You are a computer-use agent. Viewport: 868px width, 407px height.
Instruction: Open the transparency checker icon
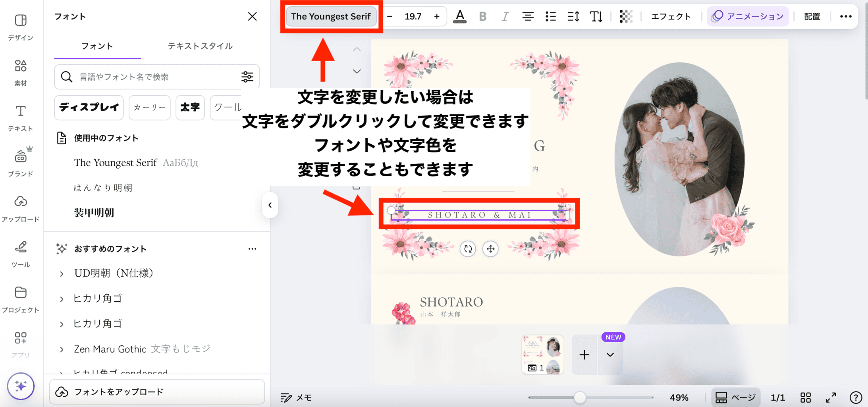pyautogui.click(x=626, y=16)
